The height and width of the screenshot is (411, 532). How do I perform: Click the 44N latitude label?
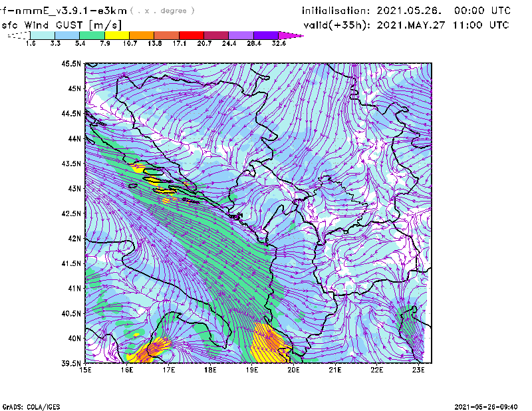coord(74,138)
